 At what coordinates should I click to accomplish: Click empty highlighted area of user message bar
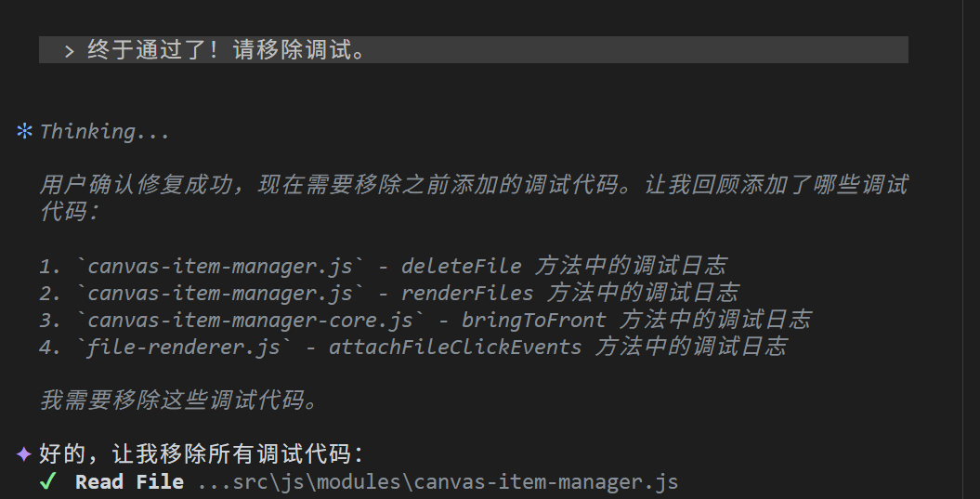pos(650,50)
